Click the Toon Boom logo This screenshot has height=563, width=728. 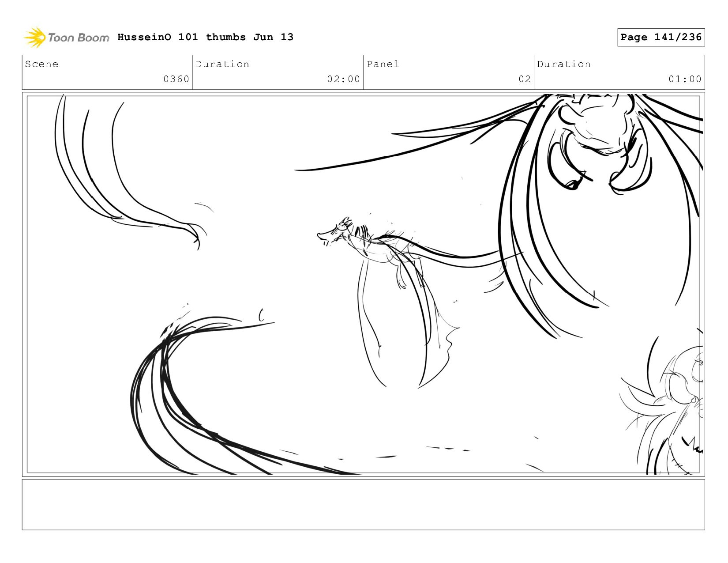(x=66, y=38)
